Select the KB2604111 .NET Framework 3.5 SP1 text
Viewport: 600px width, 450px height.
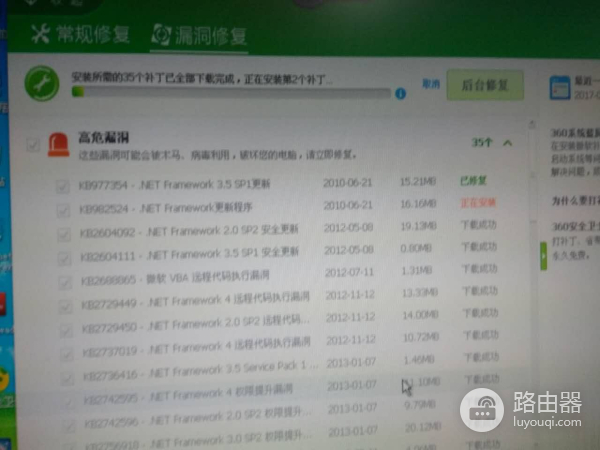(190, 254)
